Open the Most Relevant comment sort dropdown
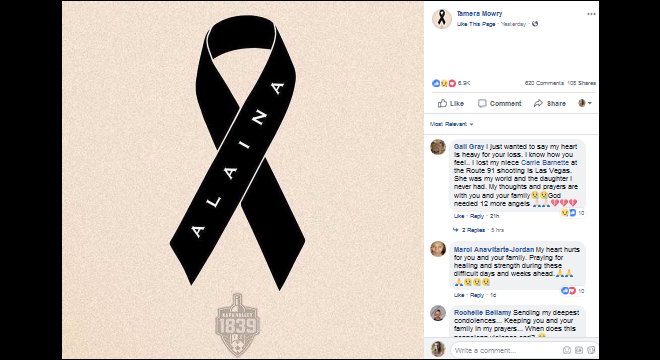 pos(451,124)
